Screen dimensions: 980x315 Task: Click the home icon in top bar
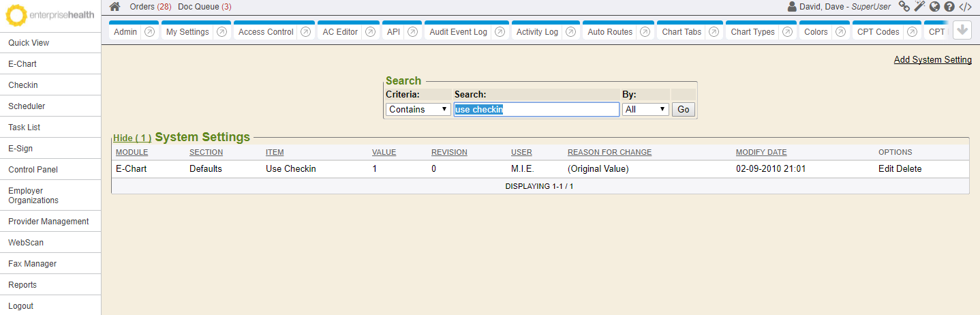[115, 6]
